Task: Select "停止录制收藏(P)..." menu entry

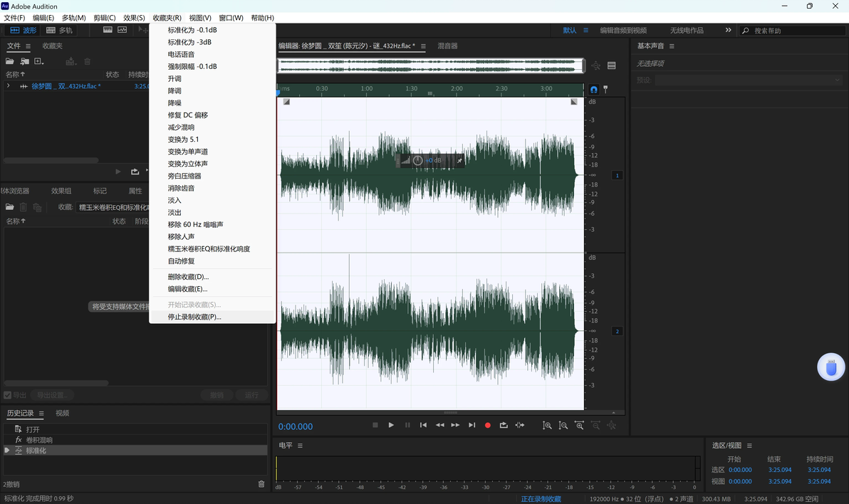Action: pyautogui.click(x=194, y=317)
